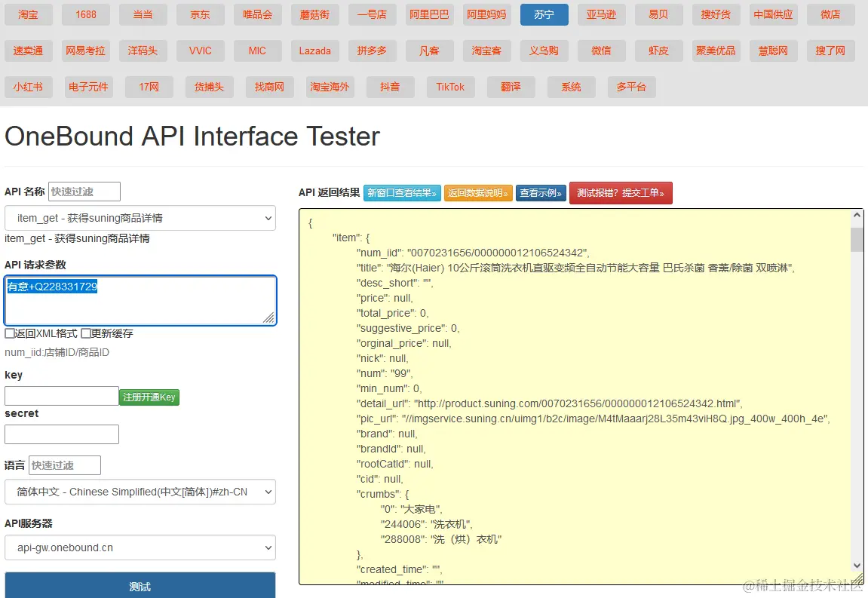Viewport: 868px width, 598px height.
Task: Click the green 注册开通Key button
Action: [x=149, y=397]
